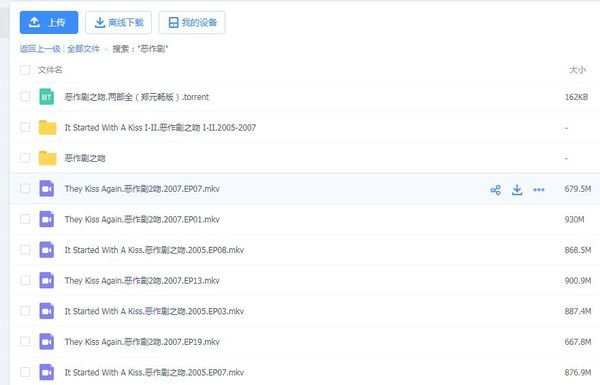
Task: Open 我的设备 my devices
Action: (192, 23)
